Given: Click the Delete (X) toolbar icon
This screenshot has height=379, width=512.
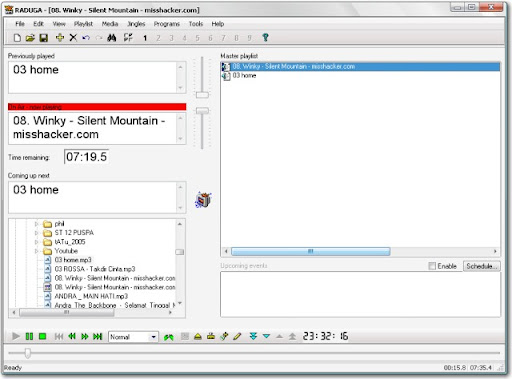Looking at the screenshot, I should 73,38.
